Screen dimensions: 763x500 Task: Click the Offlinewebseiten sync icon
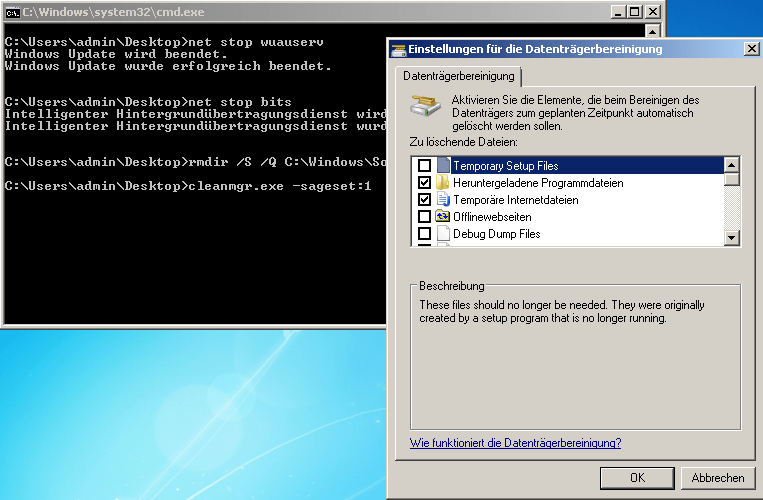click(443, 217)
